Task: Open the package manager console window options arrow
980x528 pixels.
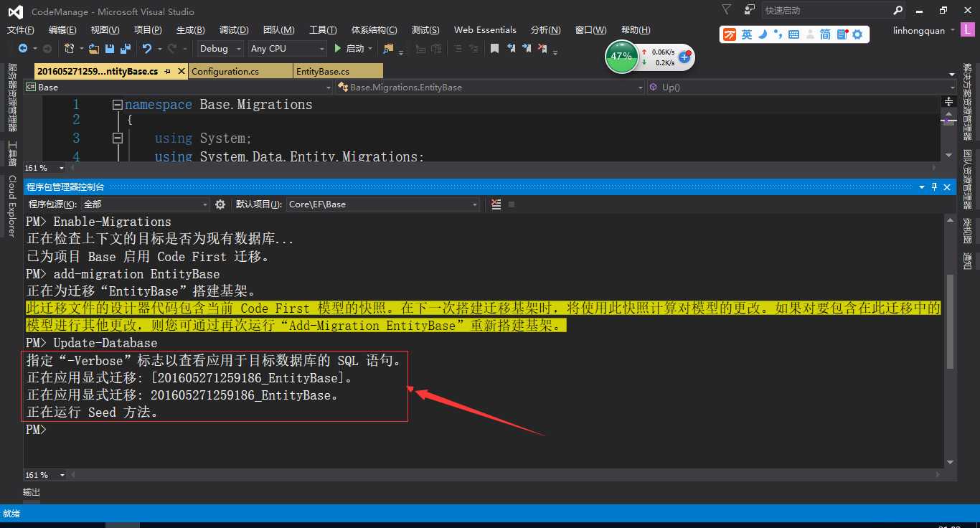Action: click(x=922, y=187)
